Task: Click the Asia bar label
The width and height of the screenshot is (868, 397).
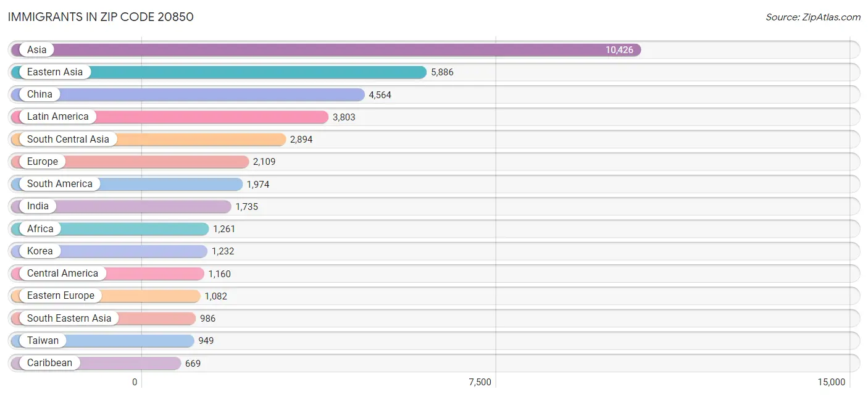Action: pyautogui.click(x=36, y=49)
